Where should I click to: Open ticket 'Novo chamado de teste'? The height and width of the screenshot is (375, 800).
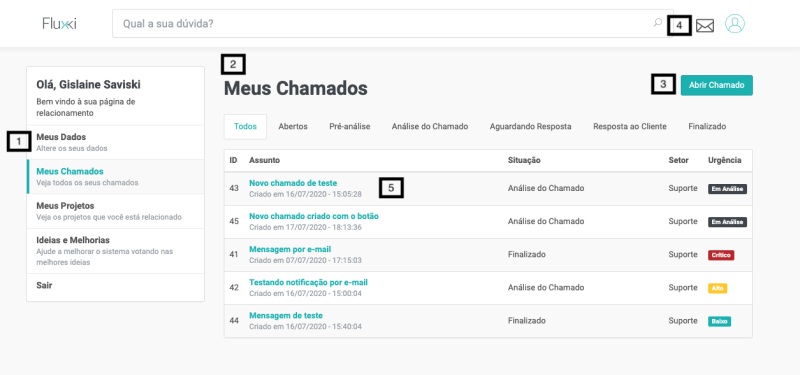click(x=293, y=183)
